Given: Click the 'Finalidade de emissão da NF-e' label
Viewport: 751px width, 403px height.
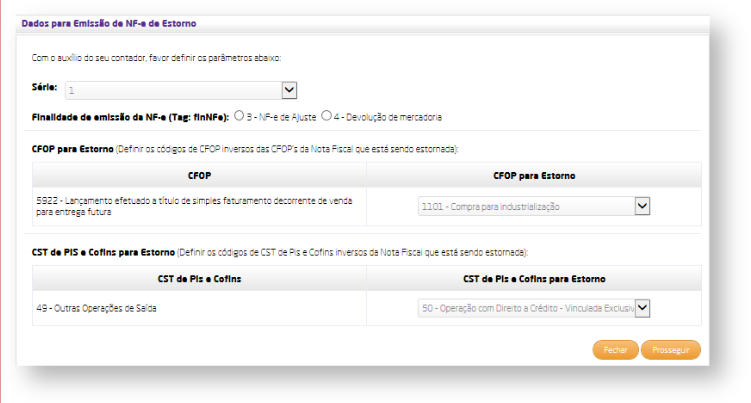Looking at the screenshot, I should pyautogui.click(x=130, y=117).
